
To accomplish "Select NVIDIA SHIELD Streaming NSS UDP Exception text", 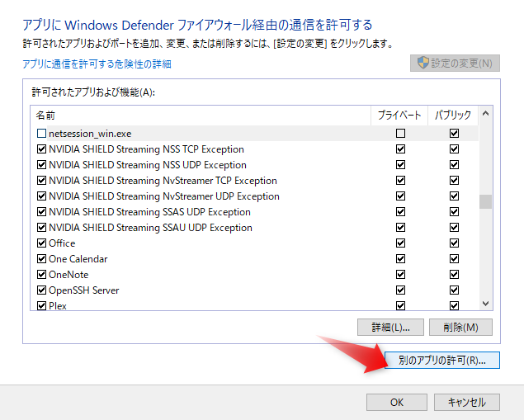I will pyautogui.click(x=148, y=165).
